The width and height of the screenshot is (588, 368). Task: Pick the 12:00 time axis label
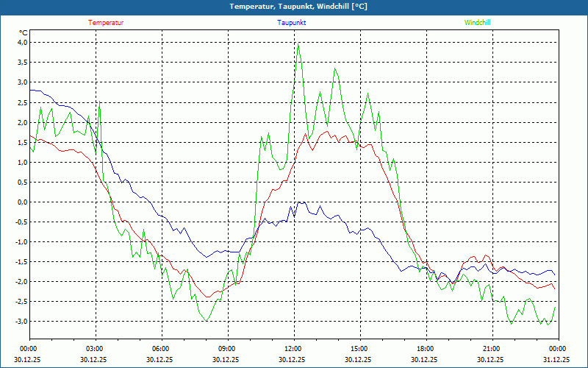[x=293, y=349]
